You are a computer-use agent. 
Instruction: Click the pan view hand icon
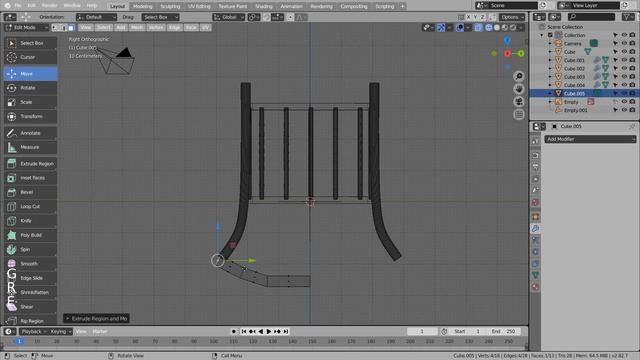[519, 89]
